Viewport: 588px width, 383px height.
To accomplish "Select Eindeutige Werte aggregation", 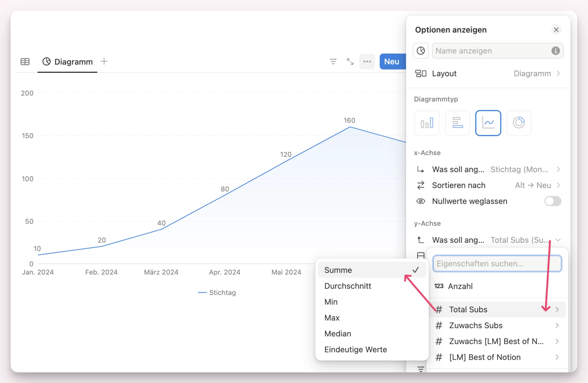I will tap(372, 350).
